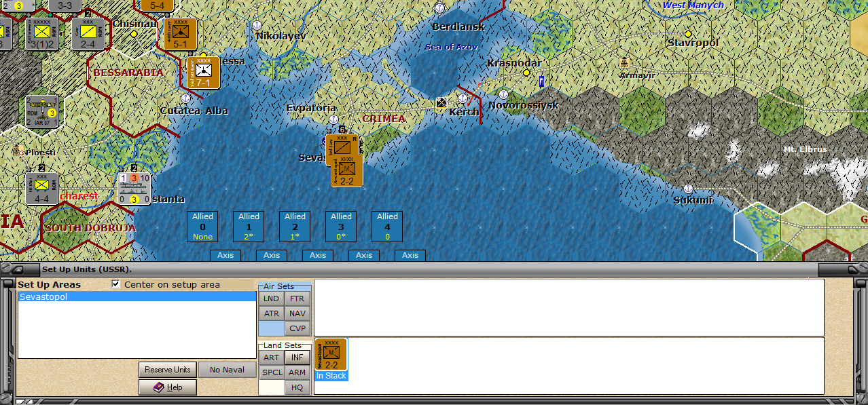
Task: Toggle the HQ land set filter
Action: (297, 387)
